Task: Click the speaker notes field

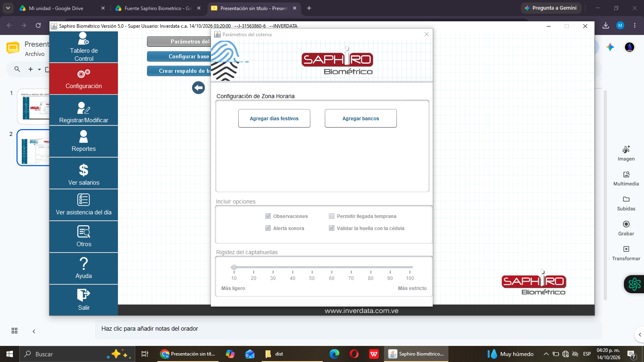Action: click(x=348, y=329)
